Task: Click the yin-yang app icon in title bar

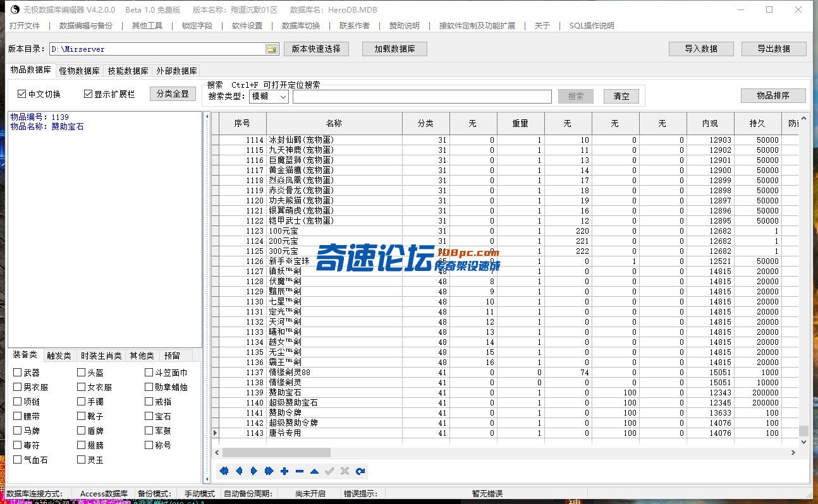Action: tap(15, 9)
